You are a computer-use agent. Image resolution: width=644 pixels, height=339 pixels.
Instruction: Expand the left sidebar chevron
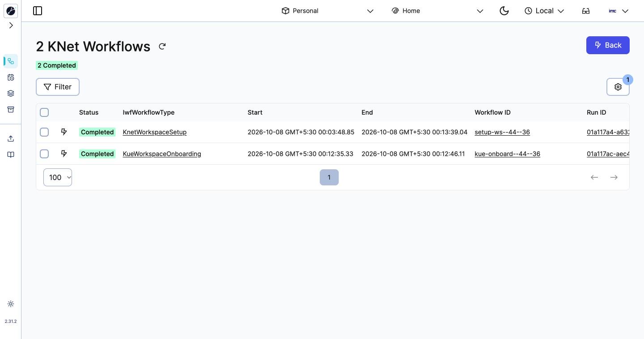[x=11, y=26]
